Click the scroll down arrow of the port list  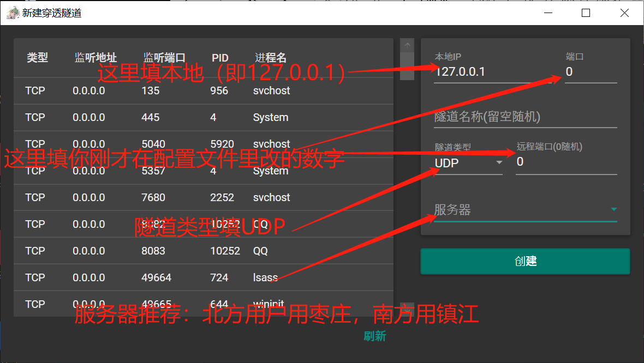pos(407,308)
